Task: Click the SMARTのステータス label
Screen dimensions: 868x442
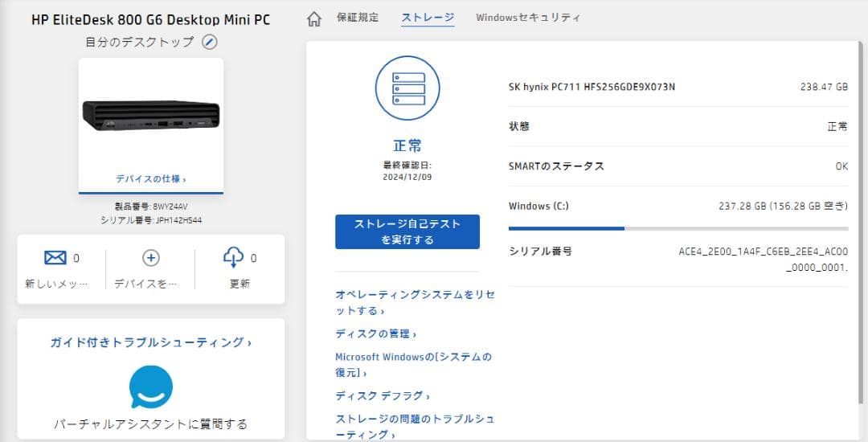Action: click(556, 166)
